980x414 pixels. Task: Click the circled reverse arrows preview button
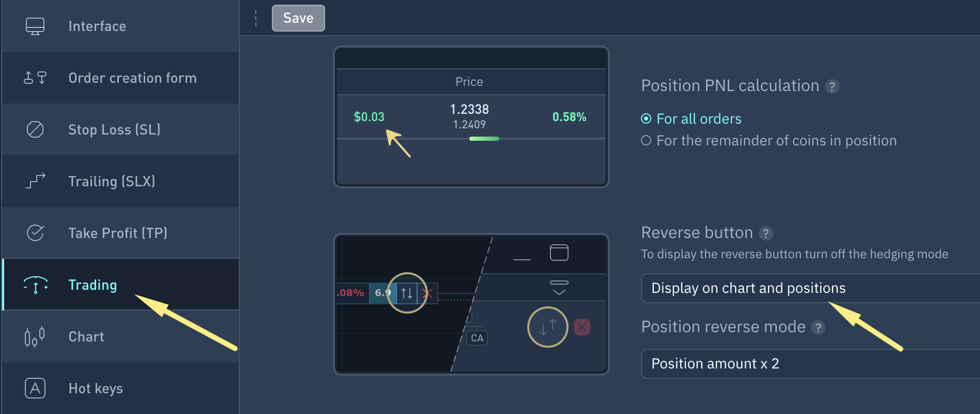pyautogui.click(x=547, y=327)
